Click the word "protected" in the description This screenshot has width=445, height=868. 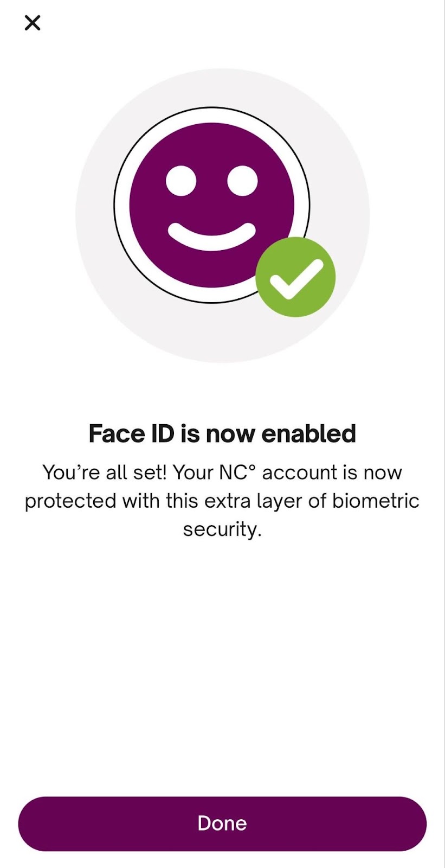point(71,501)
